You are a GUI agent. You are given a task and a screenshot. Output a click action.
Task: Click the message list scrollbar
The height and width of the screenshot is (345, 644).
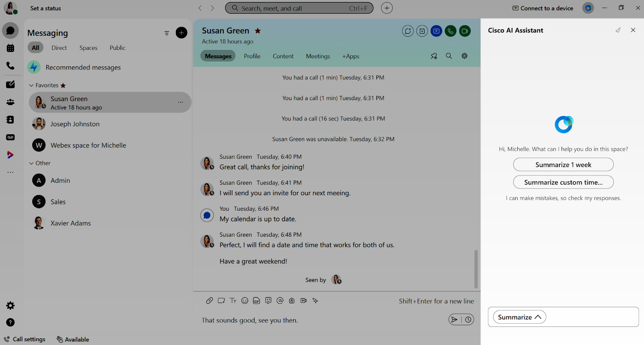[476, 269]
